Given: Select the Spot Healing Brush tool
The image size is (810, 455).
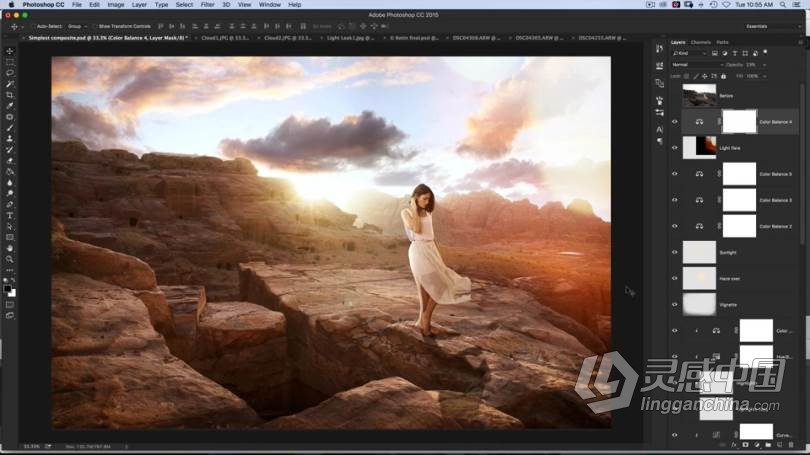Looking at the screenshot, I should 10,117.
